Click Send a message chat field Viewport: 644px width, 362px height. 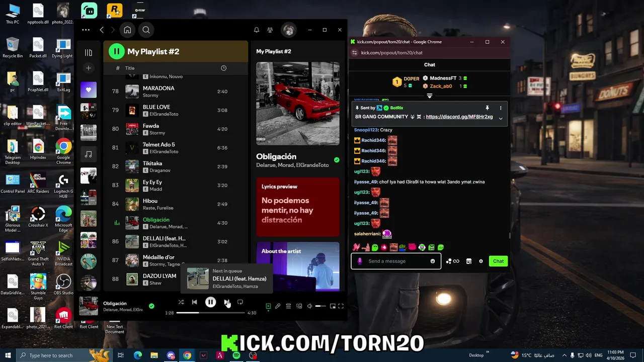click(396, 261)
